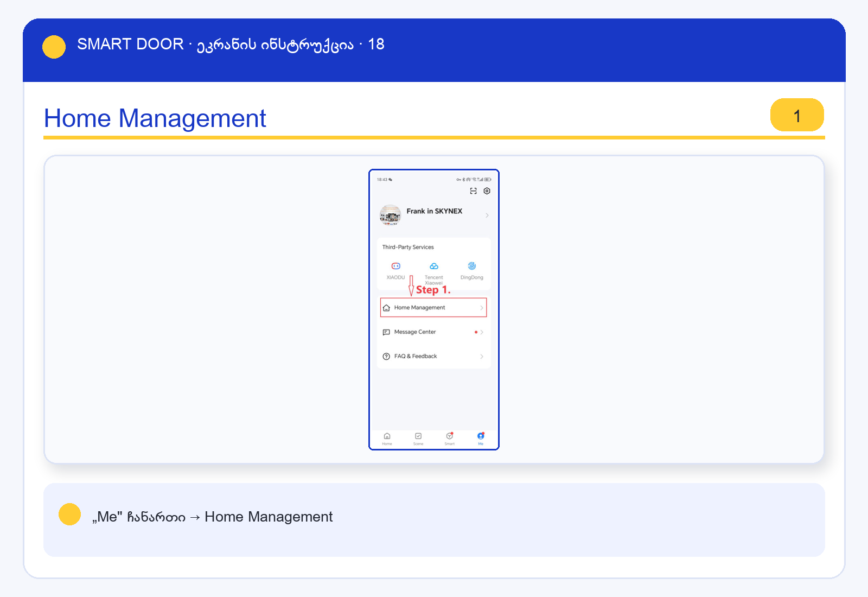868x597 pixels.
Task: Tap the Frank in SKYNEX profile avatar
Action: tap(390, 215)
